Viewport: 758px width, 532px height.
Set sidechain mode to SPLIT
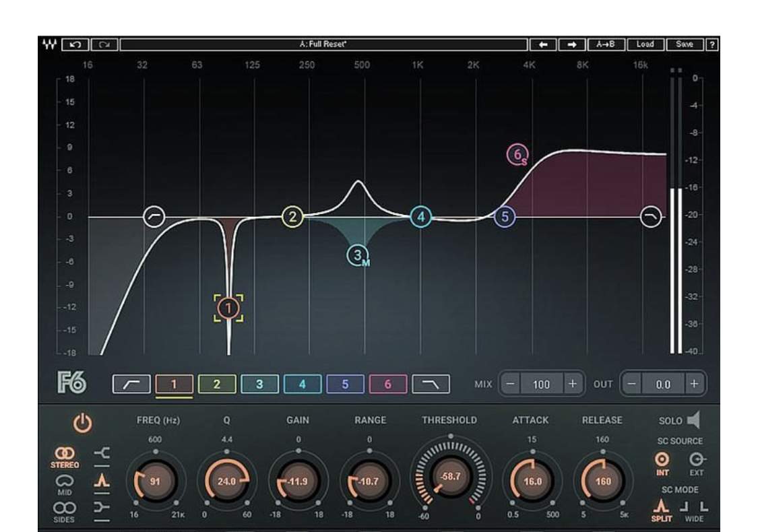coord(662,510)
